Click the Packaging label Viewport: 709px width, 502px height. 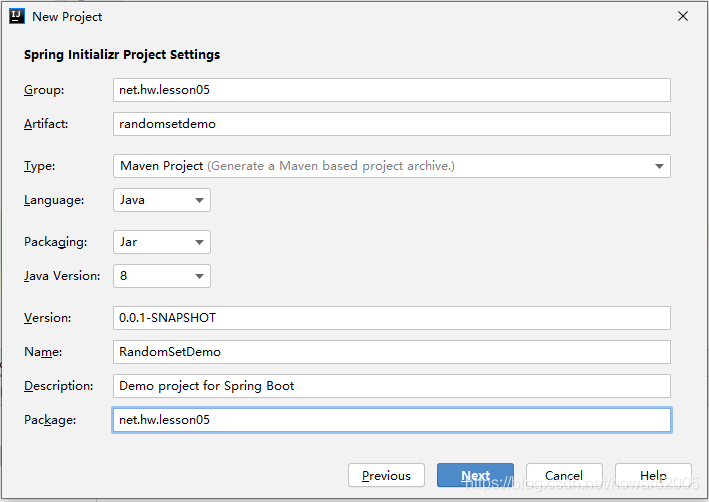[x=56, y=242]
